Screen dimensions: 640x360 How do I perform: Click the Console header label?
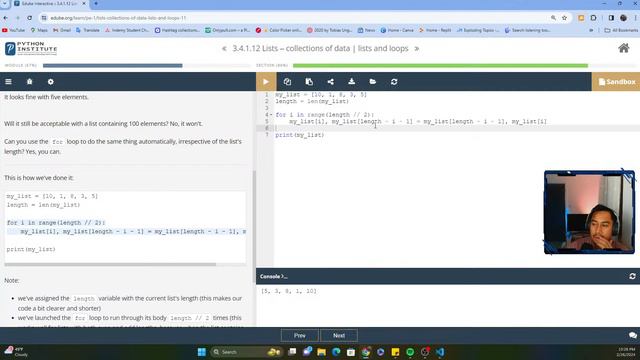[x=273, y=276]
